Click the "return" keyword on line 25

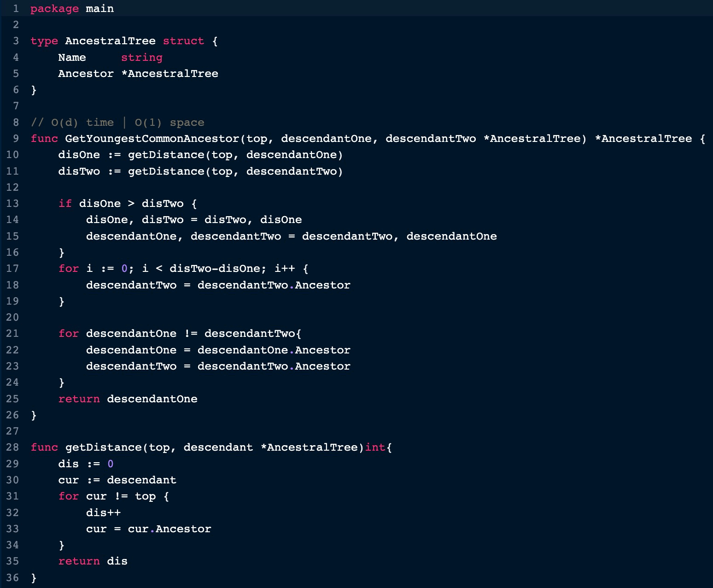pyautogui.click(x=79, y=399)
